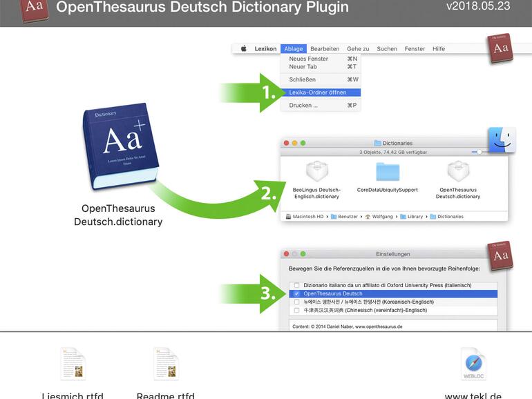
Task: Click the Einstellungen window title text
Action: coord(393,254)
